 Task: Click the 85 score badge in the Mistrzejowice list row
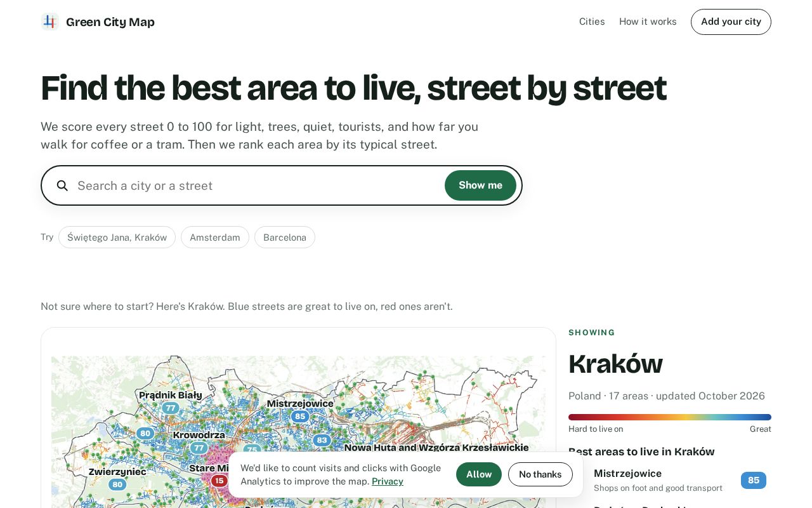pos(754,480)
